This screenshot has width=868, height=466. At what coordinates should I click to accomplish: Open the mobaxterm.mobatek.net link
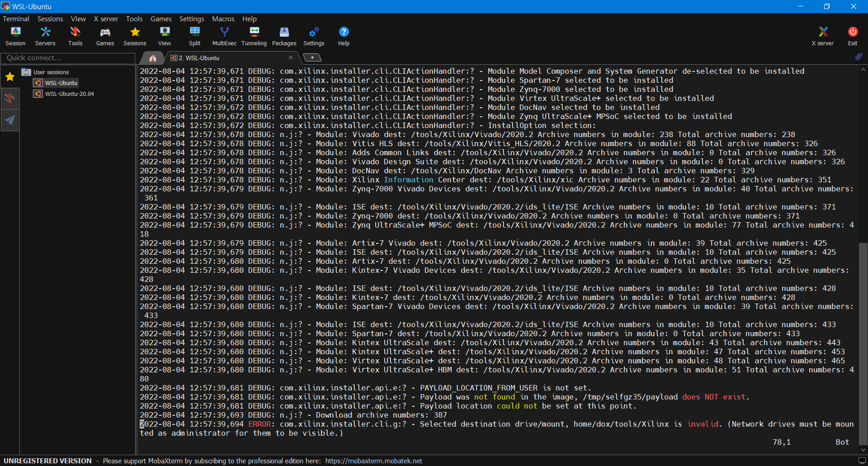pos(373,461)
